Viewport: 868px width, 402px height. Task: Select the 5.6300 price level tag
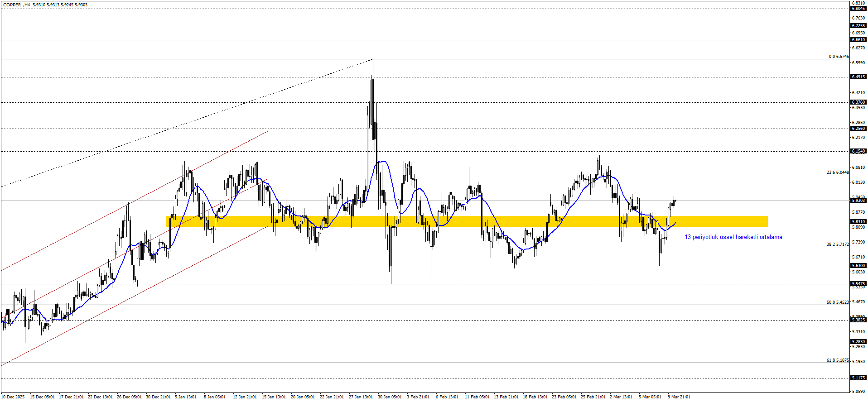click(x=858, y=266)
